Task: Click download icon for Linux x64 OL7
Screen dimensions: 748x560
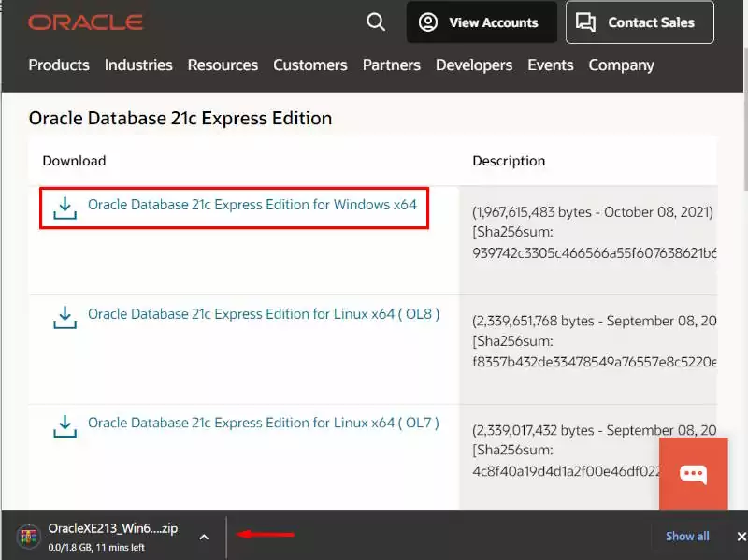Action: [x=65, y=426]
